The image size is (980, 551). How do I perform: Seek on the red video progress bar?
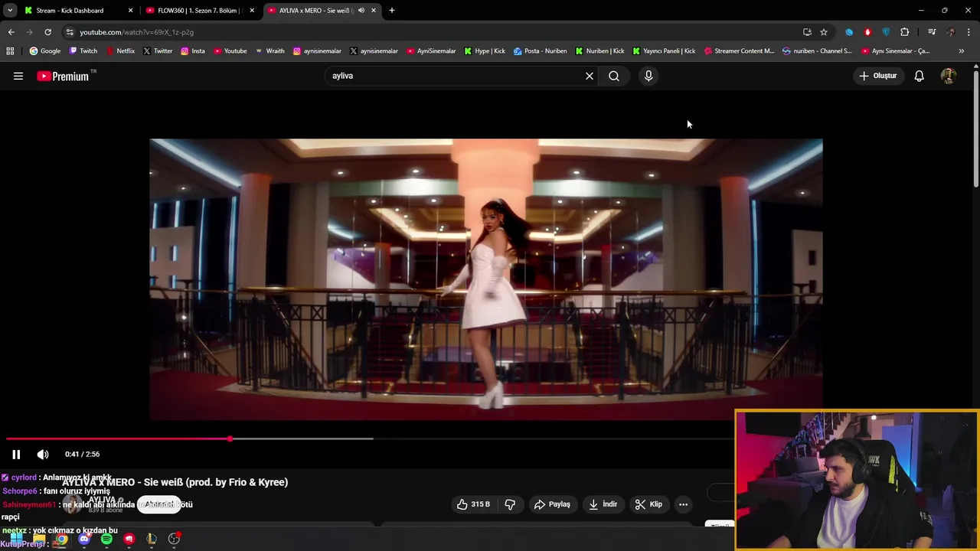pyautogui.click(x=118, y=439)
